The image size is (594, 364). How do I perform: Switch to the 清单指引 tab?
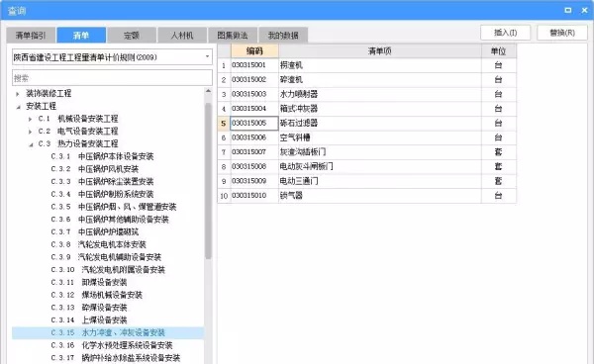tap(31, 36)
